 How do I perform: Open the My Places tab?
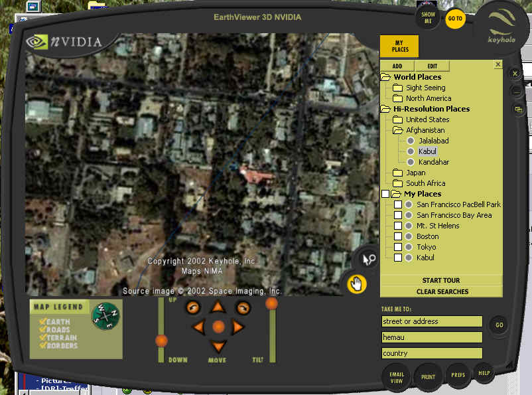pyautogui.click(x=399, y=46)
